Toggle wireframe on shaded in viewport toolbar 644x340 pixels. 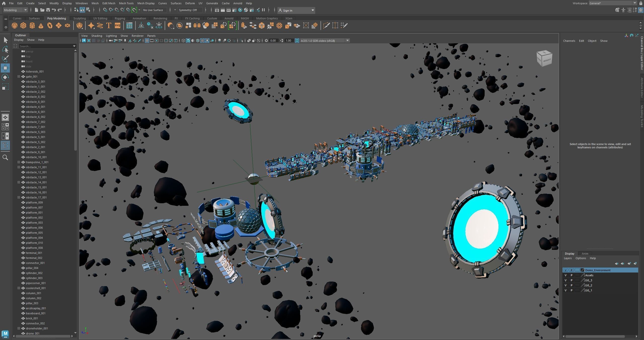[198, 41]
